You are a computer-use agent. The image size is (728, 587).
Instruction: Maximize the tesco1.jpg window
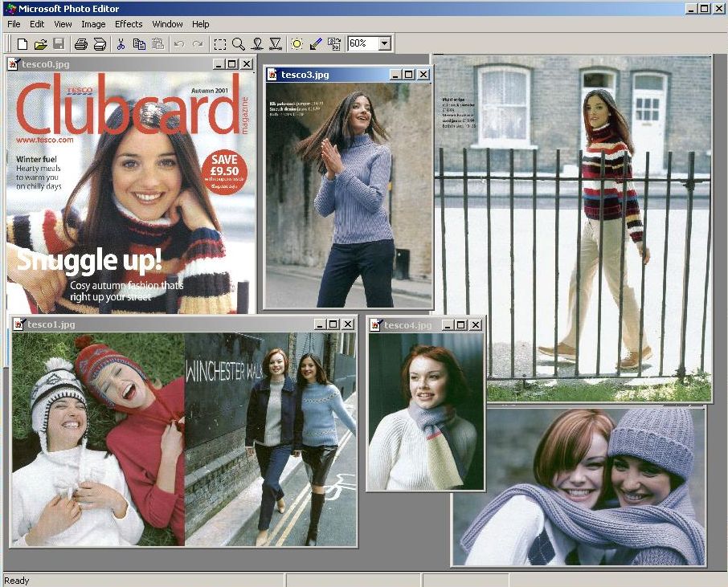click(x=333, y=324)
